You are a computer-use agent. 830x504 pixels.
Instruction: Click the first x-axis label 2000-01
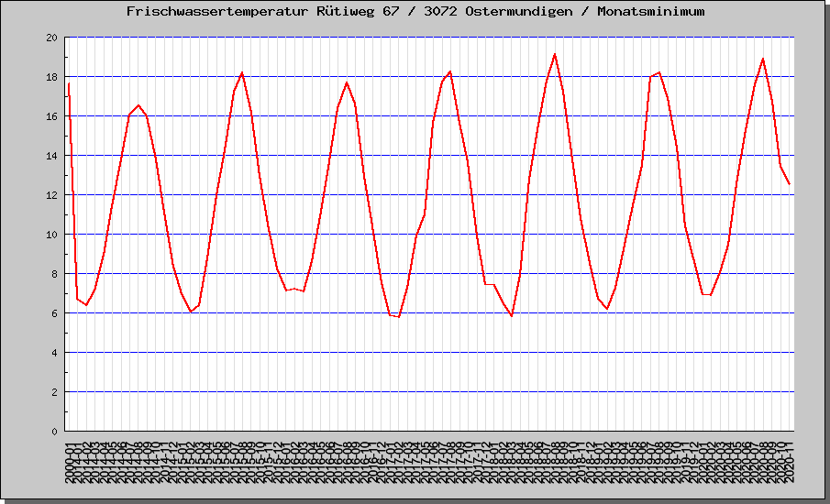pos(70,461)
